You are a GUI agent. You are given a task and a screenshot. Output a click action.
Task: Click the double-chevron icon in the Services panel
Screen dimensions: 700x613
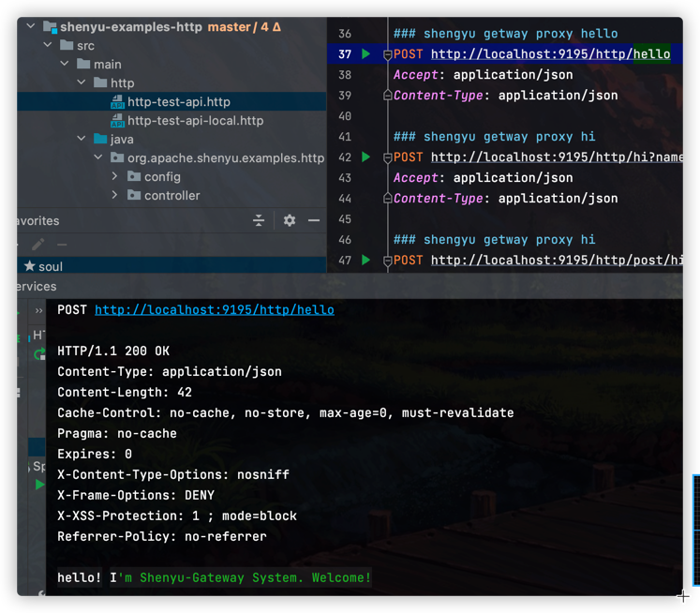click(x=39, y=310)
